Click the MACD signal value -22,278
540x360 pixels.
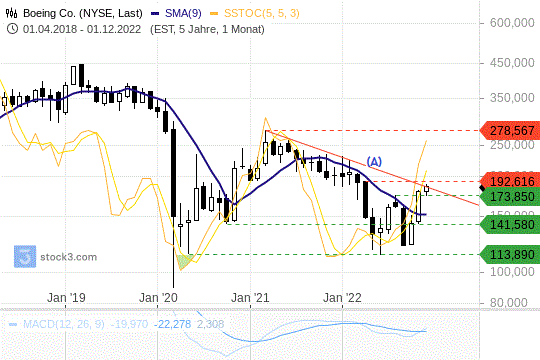pyautogui.click(x=172, y=324)
